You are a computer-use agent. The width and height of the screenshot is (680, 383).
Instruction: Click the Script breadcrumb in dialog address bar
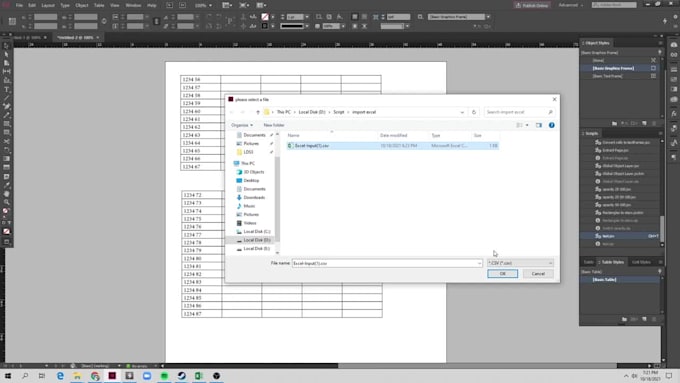tap(339, 112)
